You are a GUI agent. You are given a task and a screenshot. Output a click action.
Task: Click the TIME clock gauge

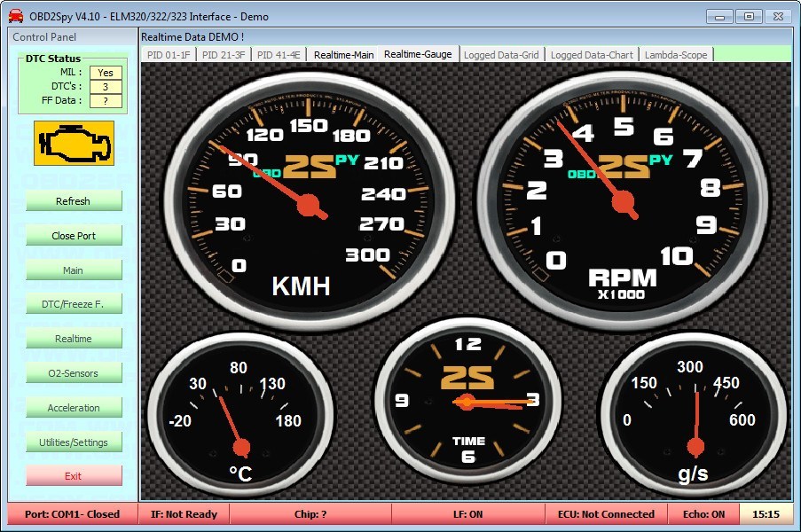click(468, 401)
